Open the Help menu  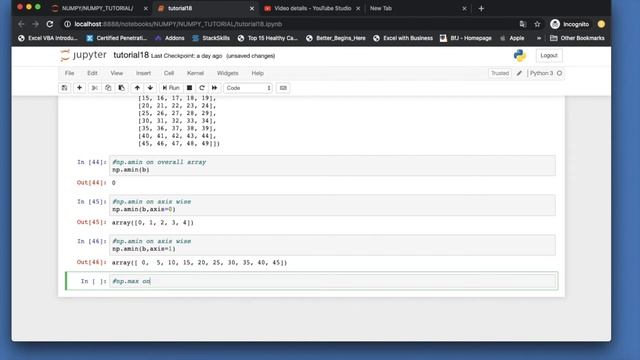pos(258,73)
